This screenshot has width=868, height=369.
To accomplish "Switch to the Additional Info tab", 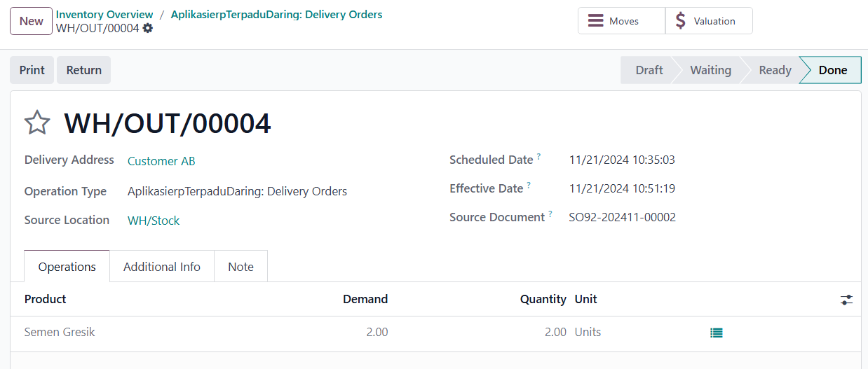I will point(162,267).
